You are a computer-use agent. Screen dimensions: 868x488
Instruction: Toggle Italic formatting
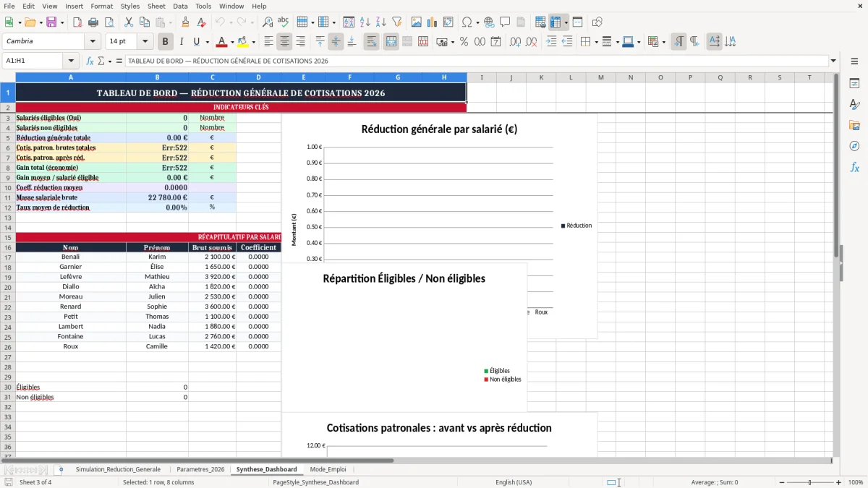[181, 42]
